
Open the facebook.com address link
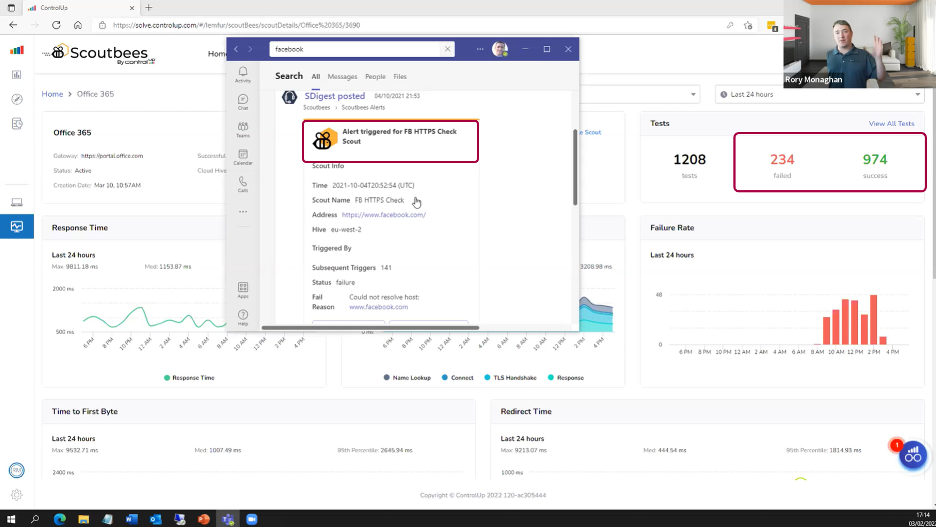point(384,215)
